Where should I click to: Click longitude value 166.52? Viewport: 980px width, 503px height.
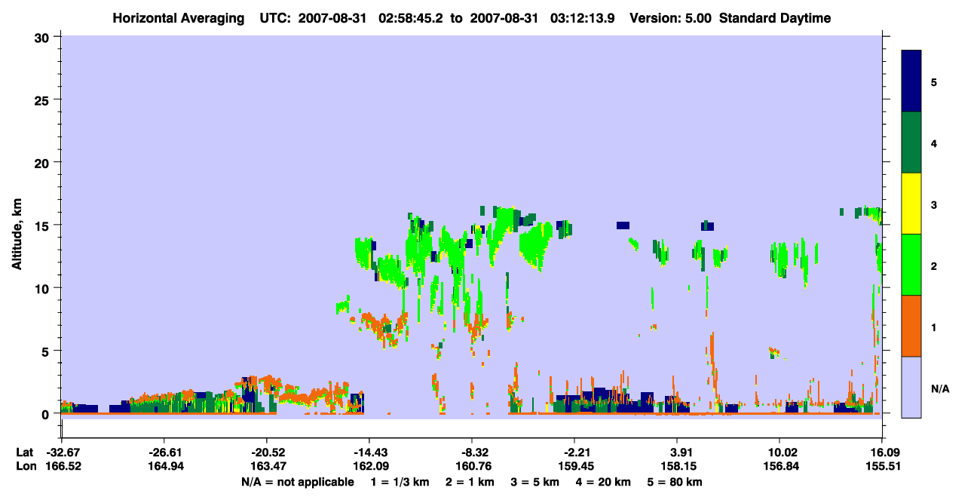[x=62, y=467]
